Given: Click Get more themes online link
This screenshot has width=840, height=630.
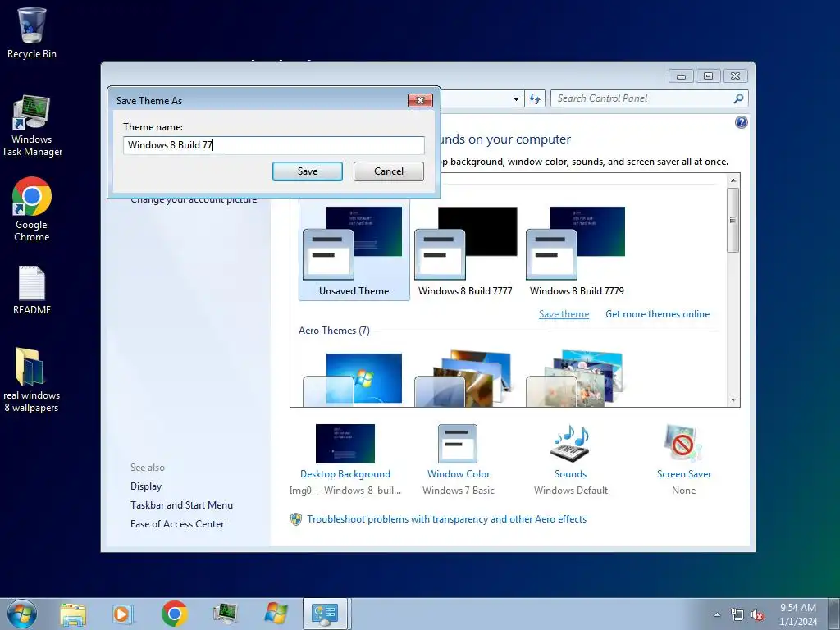Looking at the screenshot, I should pos(657,314).
